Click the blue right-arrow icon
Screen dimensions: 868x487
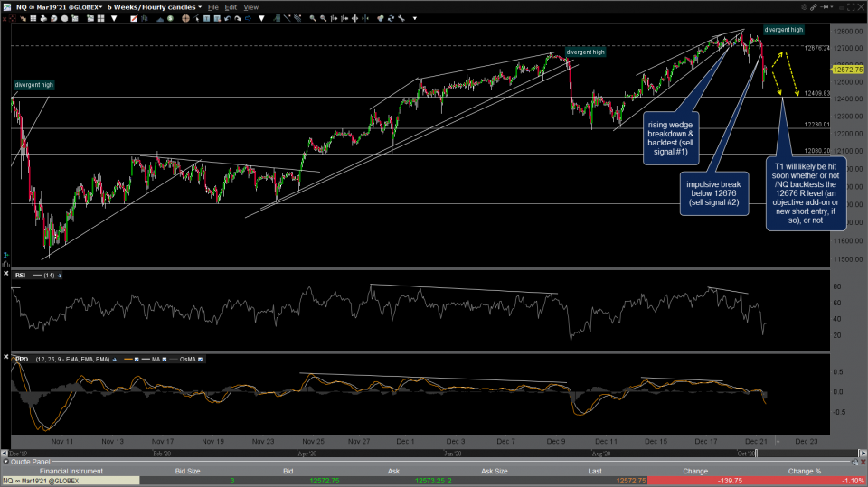pyautogui.click(x=248, y=18)
